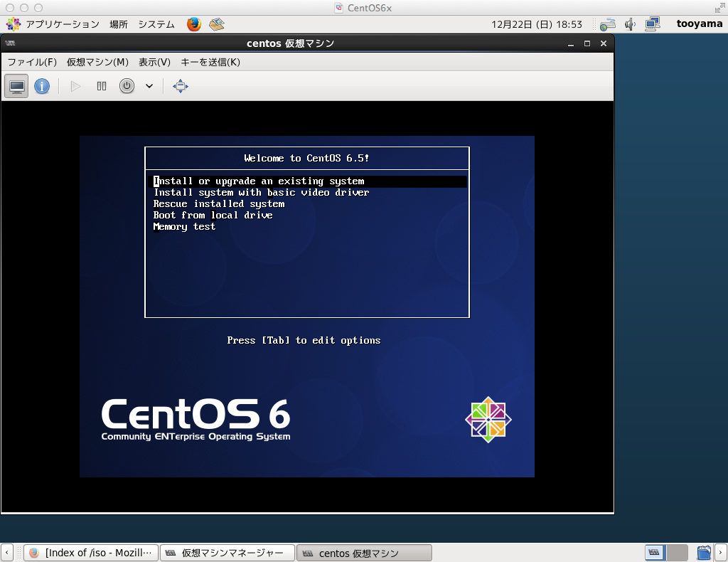
Task: Switch to first workspace in switcher
Action: click(655, 553)
